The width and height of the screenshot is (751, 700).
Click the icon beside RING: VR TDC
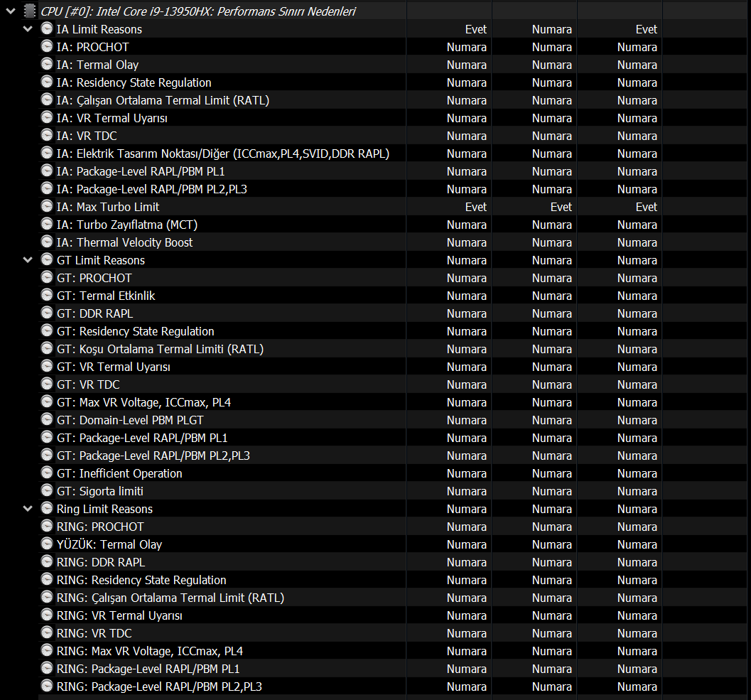46,632
